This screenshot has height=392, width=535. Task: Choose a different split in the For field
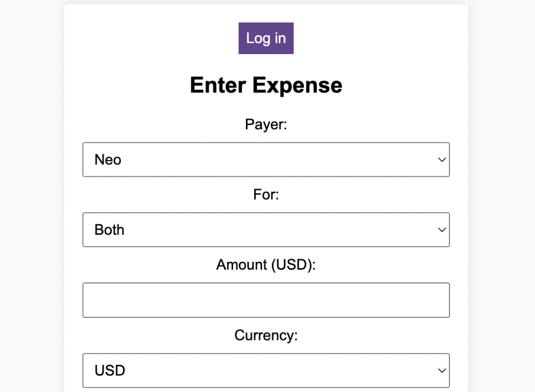(266, 229)
